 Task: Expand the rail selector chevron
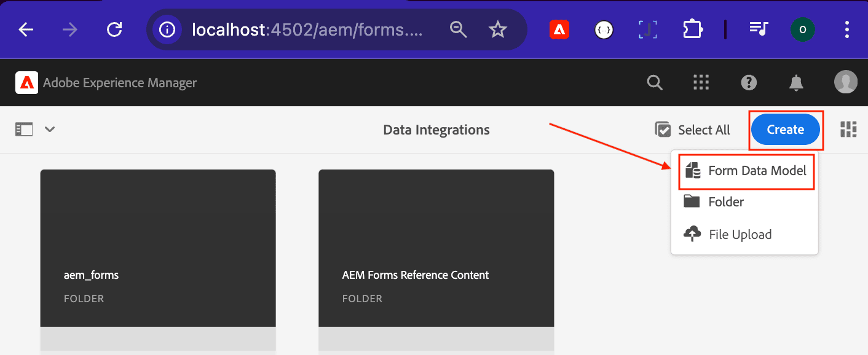50,129
